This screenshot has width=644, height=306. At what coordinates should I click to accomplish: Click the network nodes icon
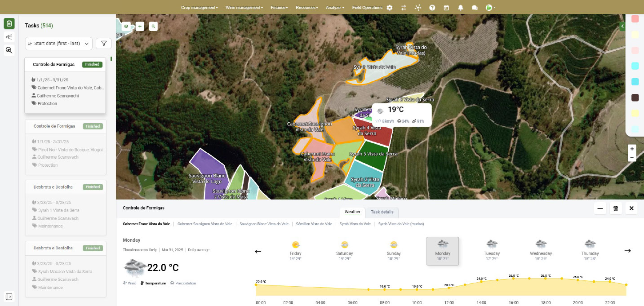pos(418,8)
